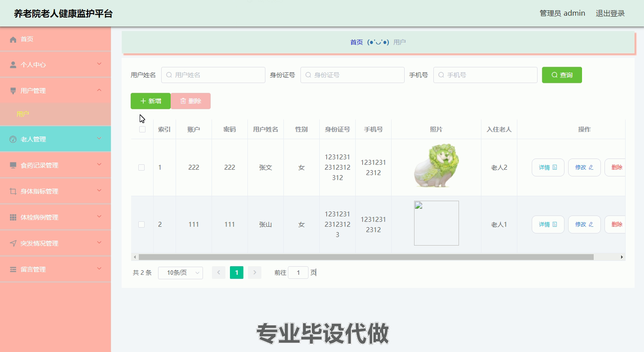Screen dimensions: 644x352
Task: Expand 老人管理 menu chevron
Action: click(99, 139)
